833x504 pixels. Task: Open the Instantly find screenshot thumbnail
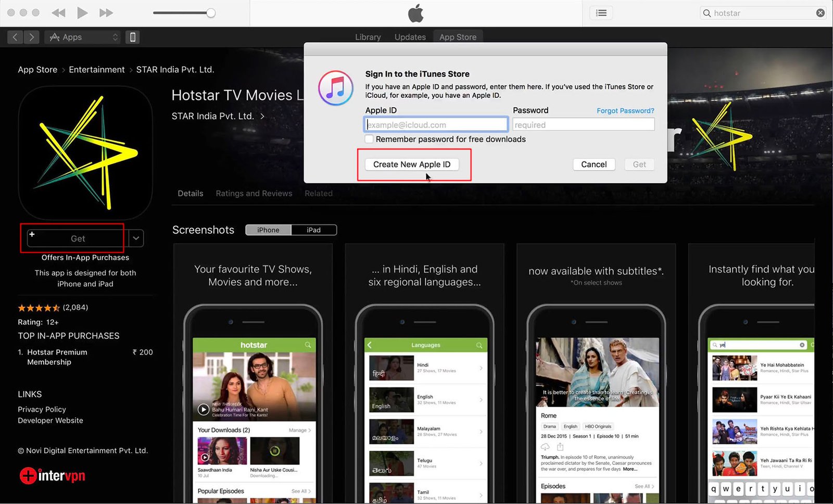point(752,373)
